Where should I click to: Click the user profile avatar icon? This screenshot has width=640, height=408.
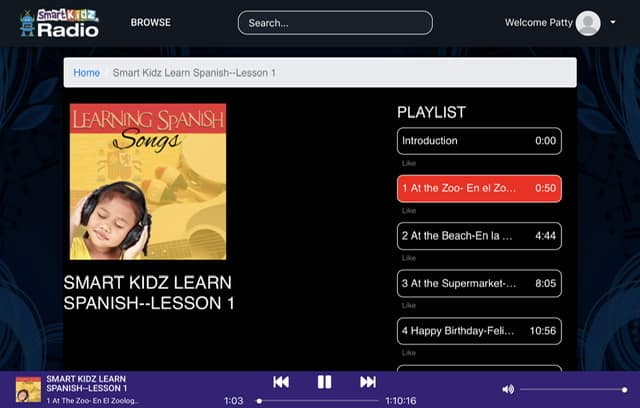(x=588, y=23)
